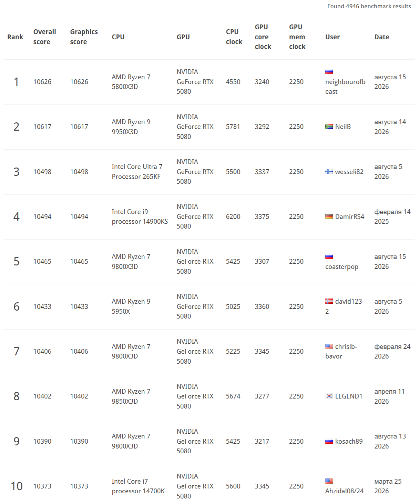Open LEGEND1 user profile link
Screen dimensions: 420x504
tap(349, 396)
